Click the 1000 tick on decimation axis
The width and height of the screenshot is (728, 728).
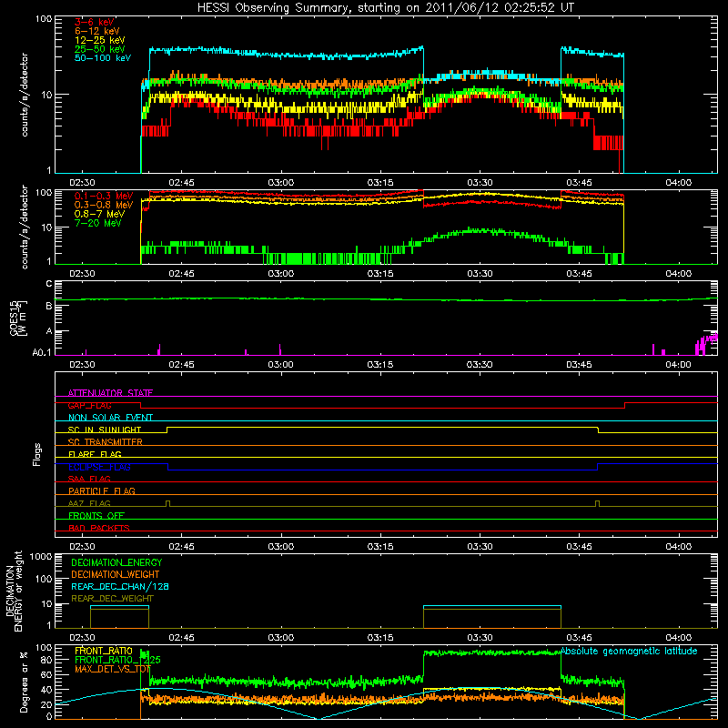click(41, 556)
